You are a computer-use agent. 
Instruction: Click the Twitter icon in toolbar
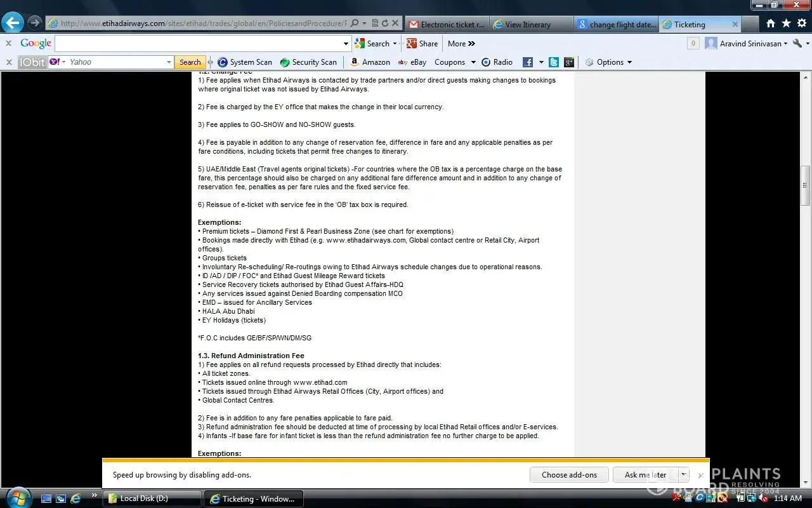coord(554,62)
